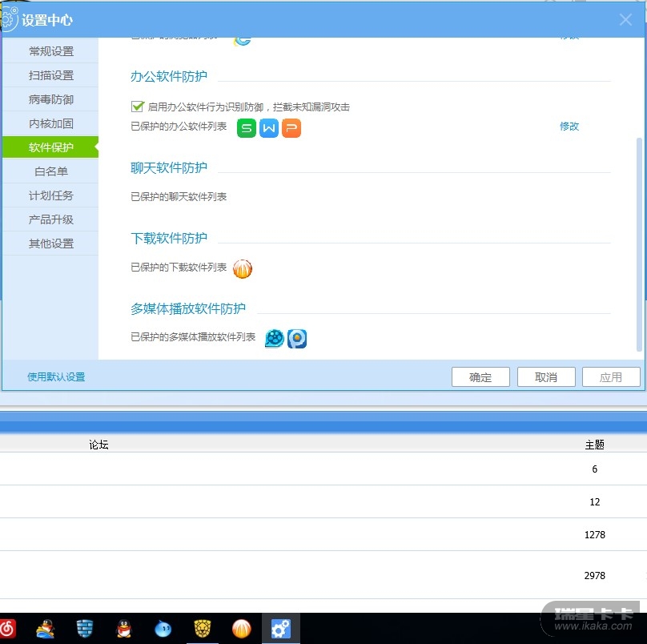Open the Rising lion-head taskbar icon
Screen dimensions: 647x644
[202, 629]
